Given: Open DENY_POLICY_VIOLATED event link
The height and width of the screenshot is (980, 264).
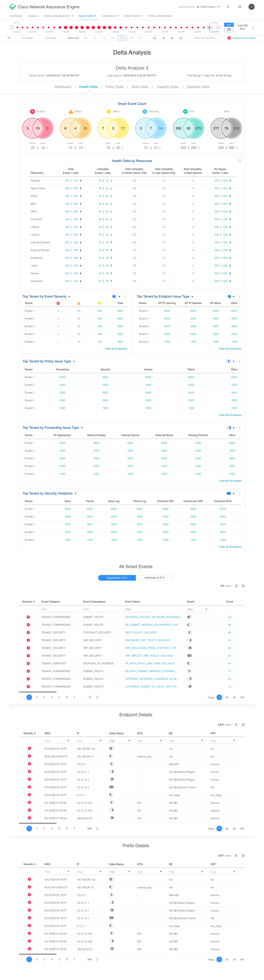Looking at the screenshot, I should [141, 632].
